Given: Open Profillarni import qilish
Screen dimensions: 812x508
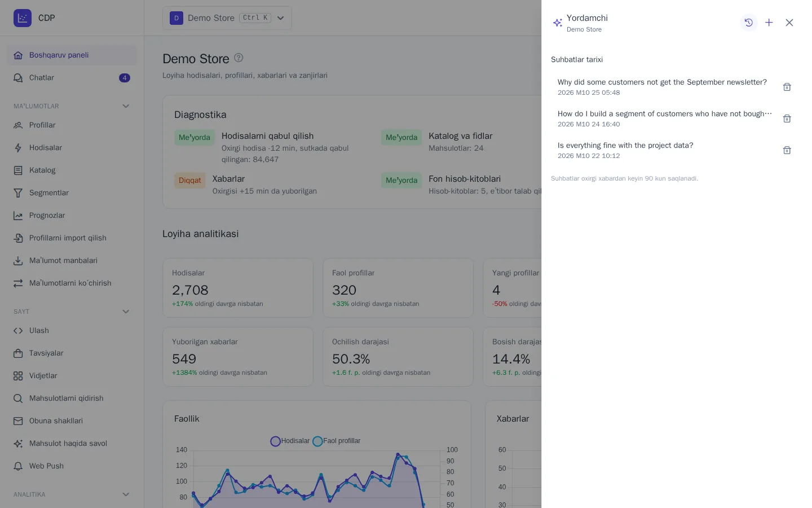Looking at the screenshot, I should (x=72, y=238).
